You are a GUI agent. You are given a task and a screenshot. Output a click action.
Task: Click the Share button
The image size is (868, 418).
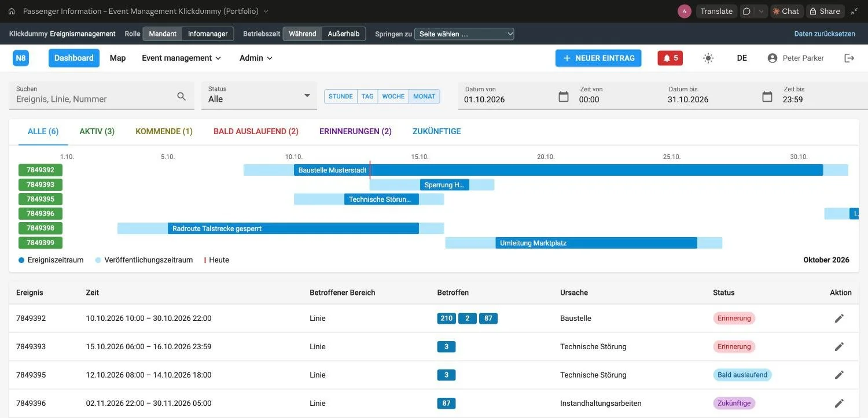point(825,11)
